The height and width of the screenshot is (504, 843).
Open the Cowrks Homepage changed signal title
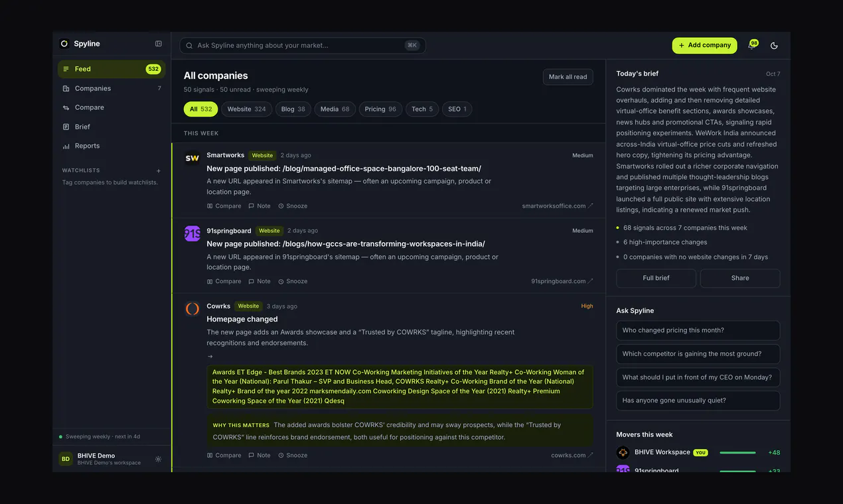pyautogui.click(x=242, y=319)
